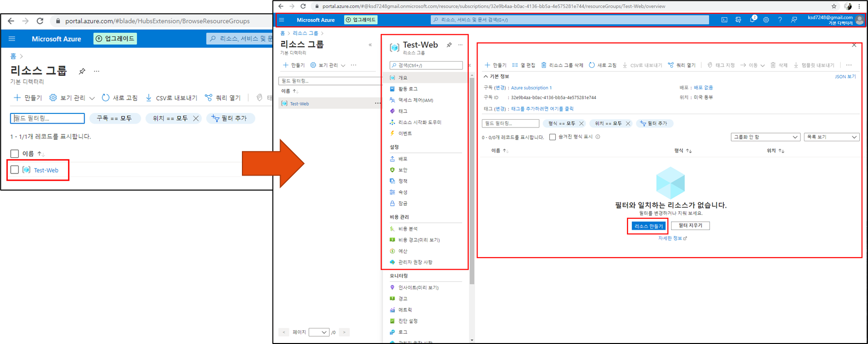Pin the 리소스 그룹 page in left window
Image resolution: width=868 pixels, height=344 pixels.
coord(82,71)
